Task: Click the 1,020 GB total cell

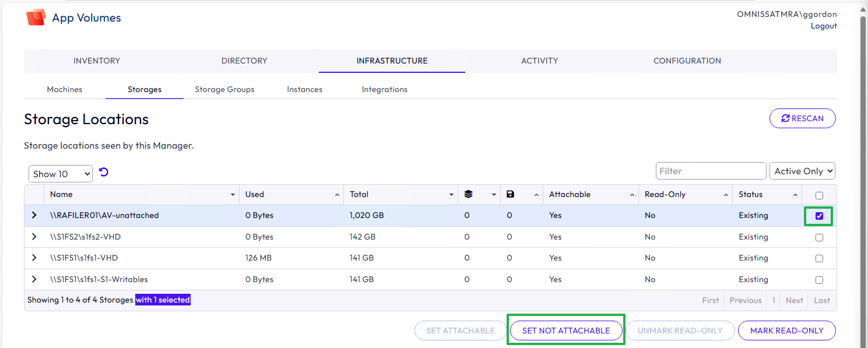Action: coord(367,215)
